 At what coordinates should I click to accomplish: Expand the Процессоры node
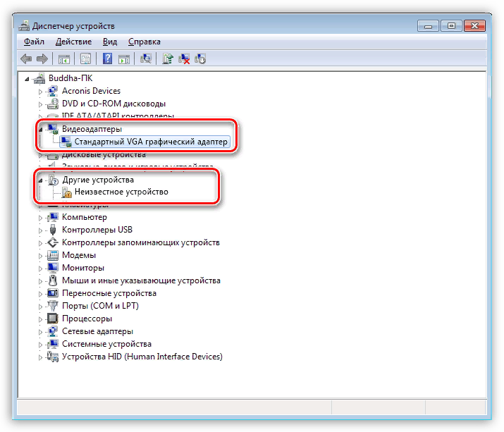click(40, 319)
